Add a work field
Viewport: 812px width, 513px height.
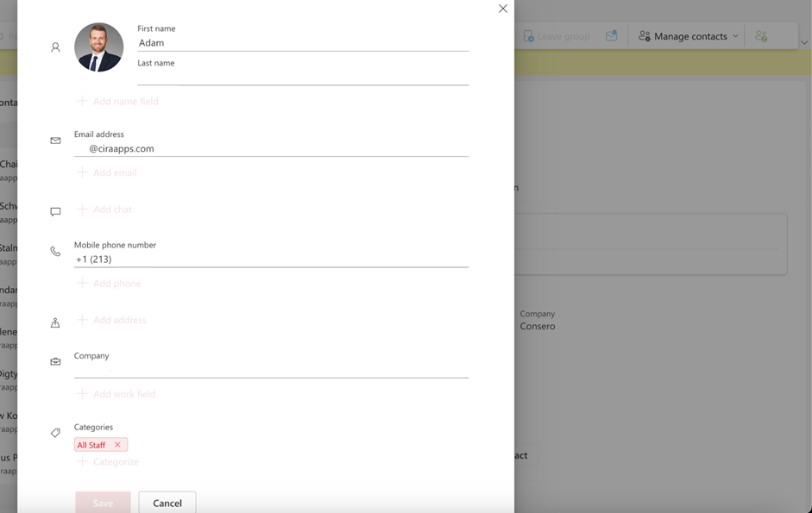point(116,395)
